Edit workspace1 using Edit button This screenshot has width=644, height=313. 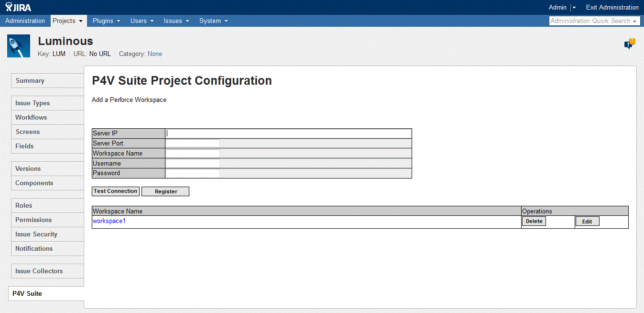click(587, 222)
